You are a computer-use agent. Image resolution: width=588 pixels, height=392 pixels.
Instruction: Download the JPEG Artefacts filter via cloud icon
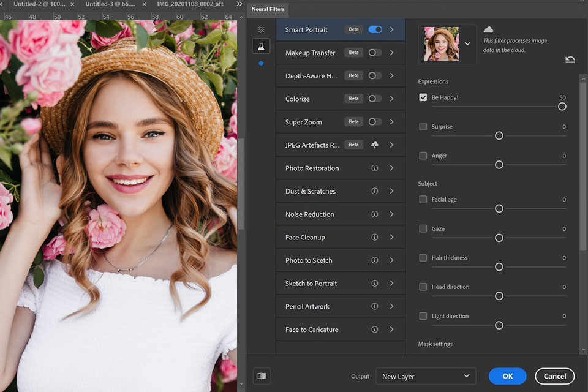(375, 145)
